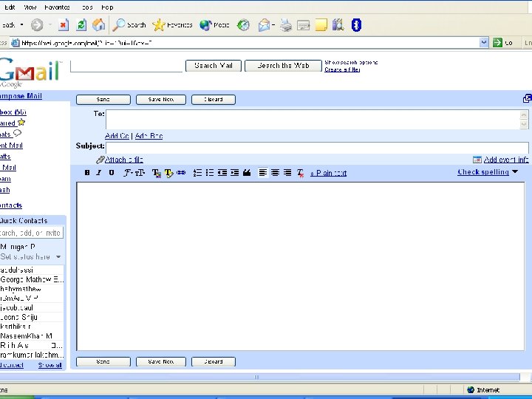Apply numbered list formatting
The width and height of the screenshot is (532, 399).
pyautogui.click(x=197, y=173)
